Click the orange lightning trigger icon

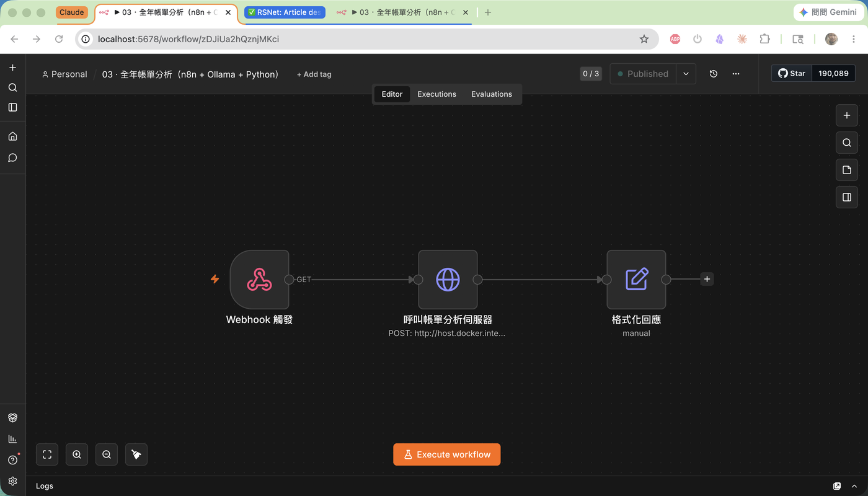coord(215,279)
